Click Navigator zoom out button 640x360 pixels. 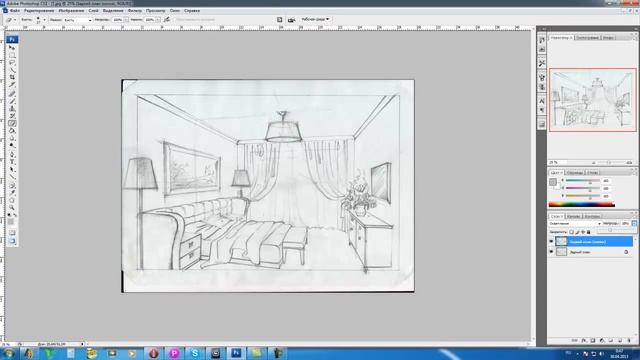(594, 162)
